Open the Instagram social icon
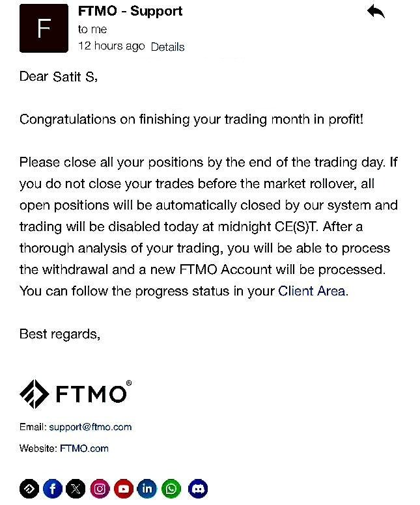The width and height of the screenshot is (420, 505). (x=100, y=489)
